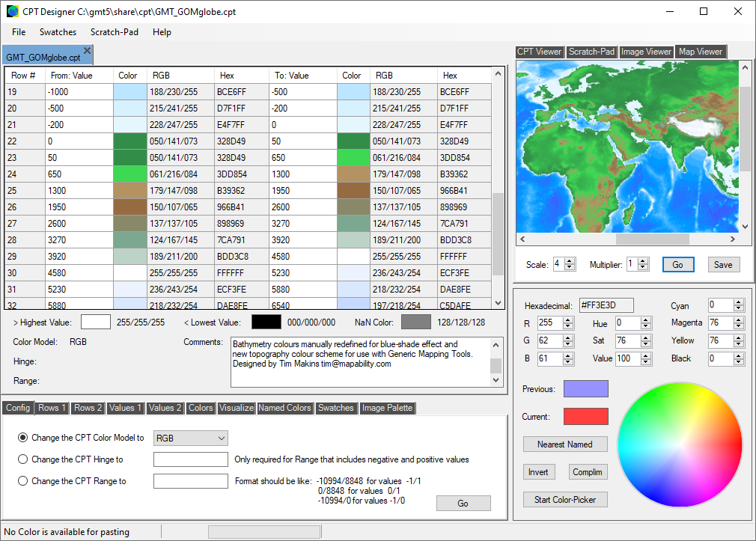The height and width of the screenshot is (541, 756).
Task: Click row 22 From Value cell "0"
Action: pos(79,141)
